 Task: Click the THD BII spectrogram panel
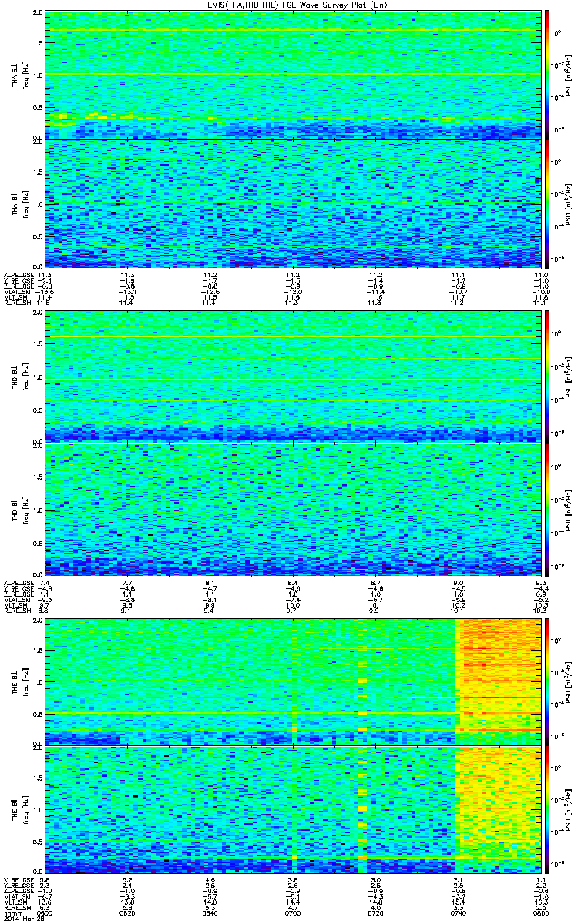[294, 509]
